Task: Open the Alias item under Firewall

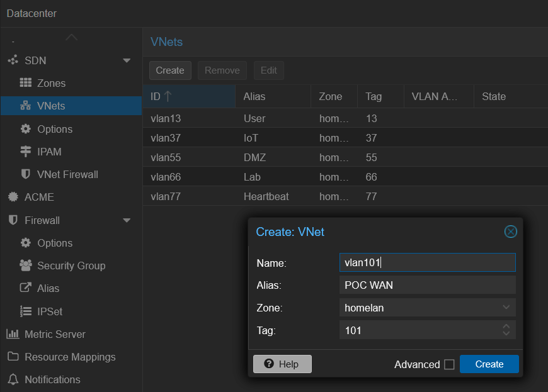Action: click(48, 288)
